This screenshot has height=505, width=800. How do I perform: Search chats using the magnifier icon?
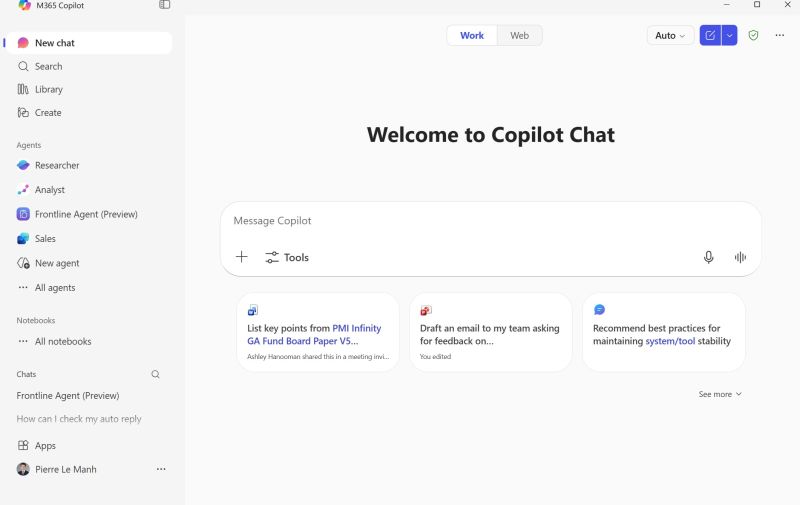(x=155, y=374)
